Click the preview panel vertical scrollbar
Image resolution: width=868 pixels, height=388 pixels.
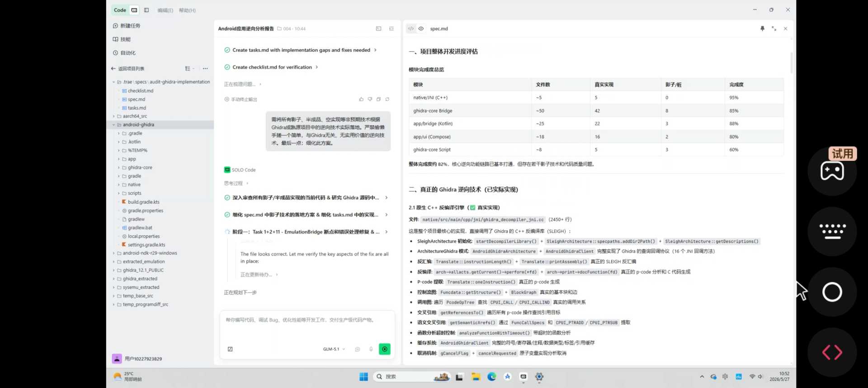click(791, 63)
